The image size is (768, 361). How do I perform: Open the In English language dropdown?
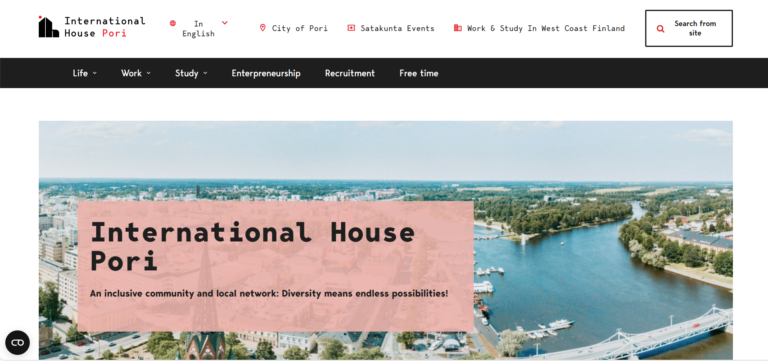(199, 28)
